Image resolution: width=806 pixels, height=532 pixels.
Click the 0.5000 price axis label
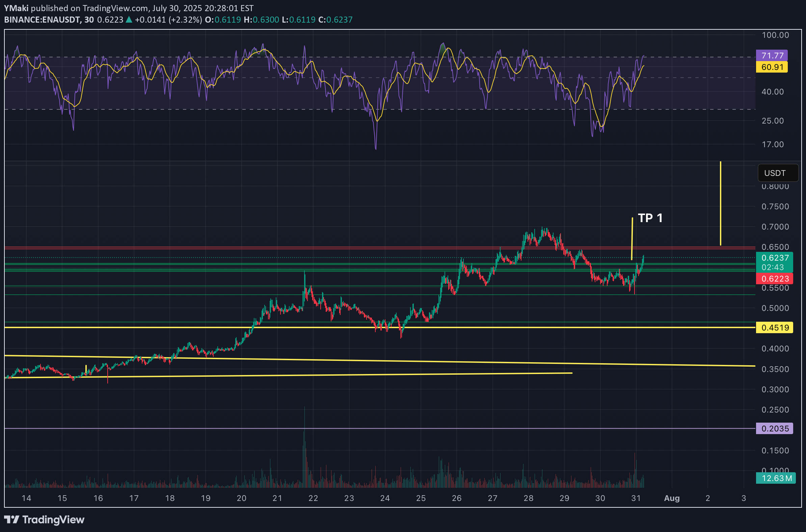tap(775, 308)
